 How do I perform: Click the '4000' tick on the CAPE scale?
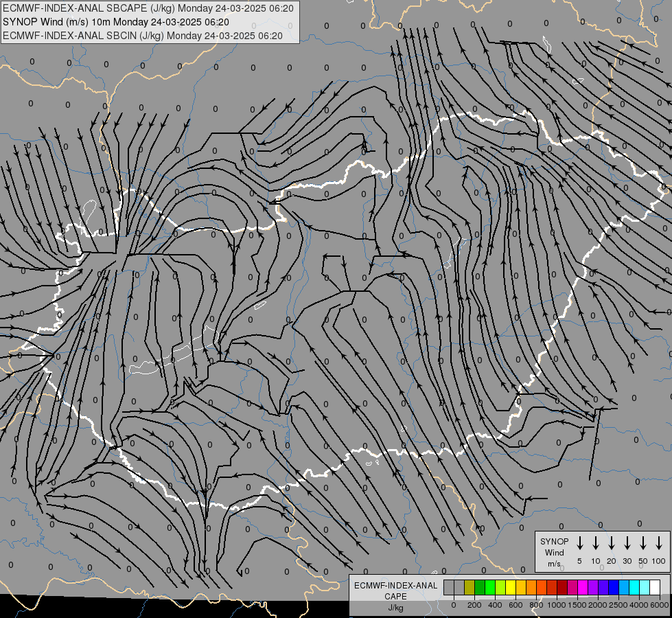pyautogui.click(x=639, y=605)
